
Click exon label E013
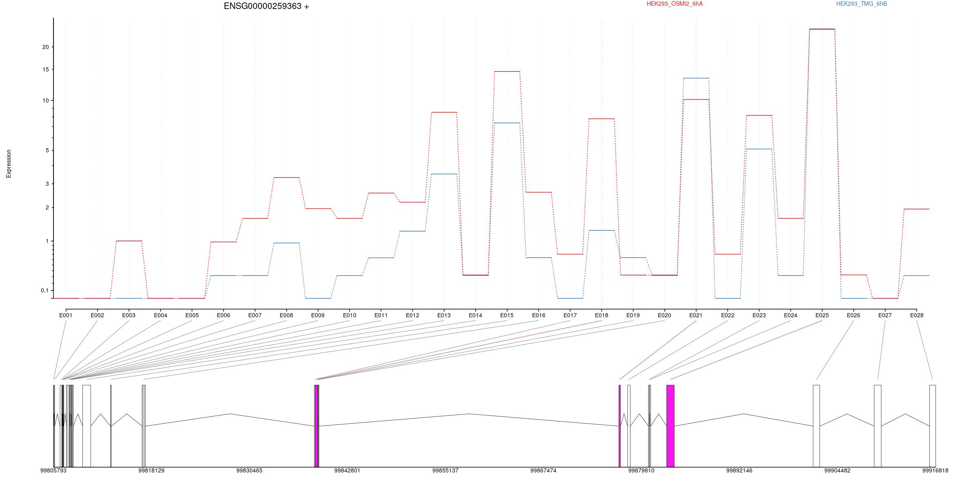[444, 315]
